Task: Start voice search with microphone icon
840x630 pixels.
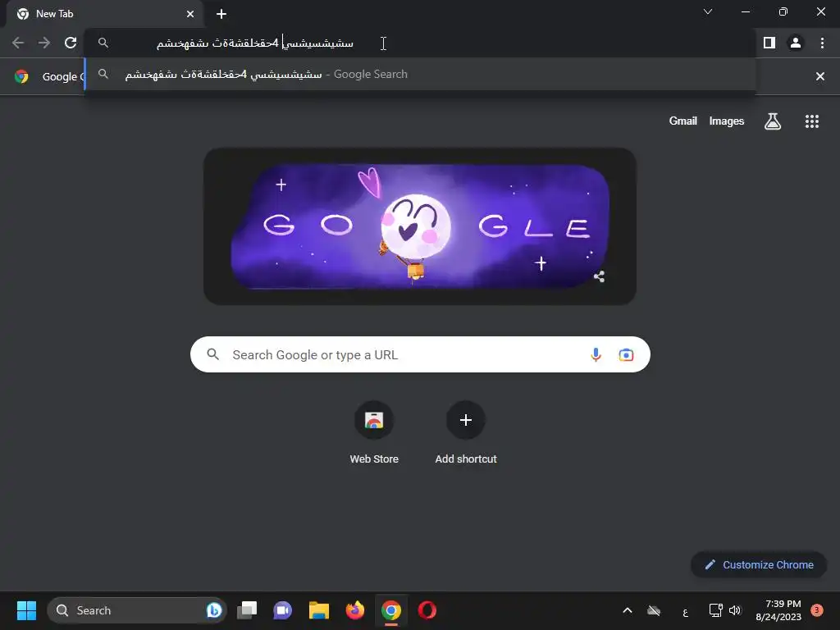Action: point(596,354)
